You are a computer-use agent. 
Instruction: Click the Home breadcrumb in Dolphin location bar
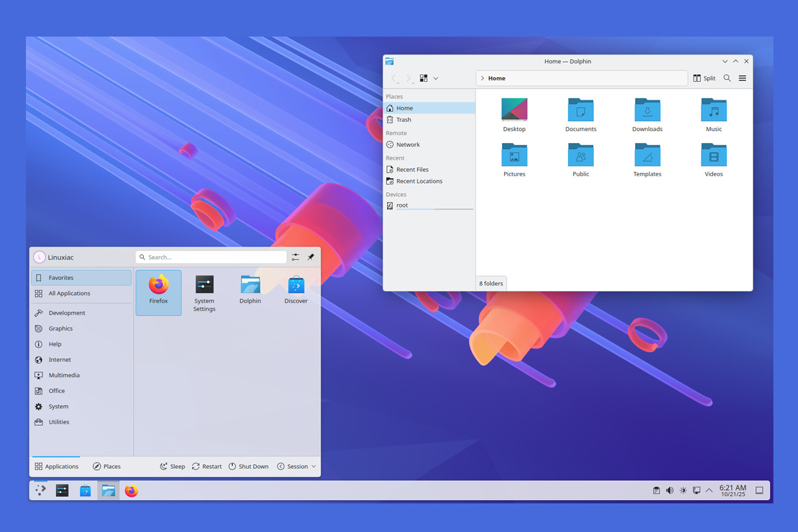[497, 78]
